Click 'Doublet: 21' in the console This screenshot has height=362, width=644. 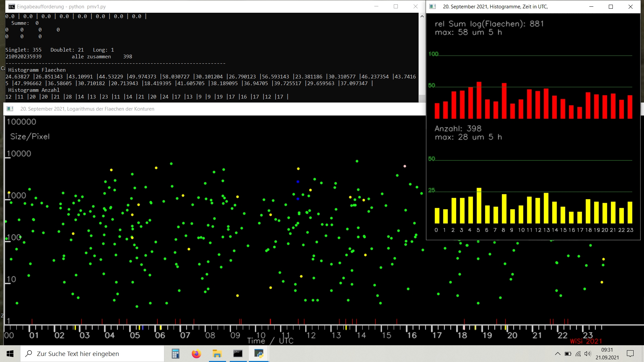pos(67,50)
